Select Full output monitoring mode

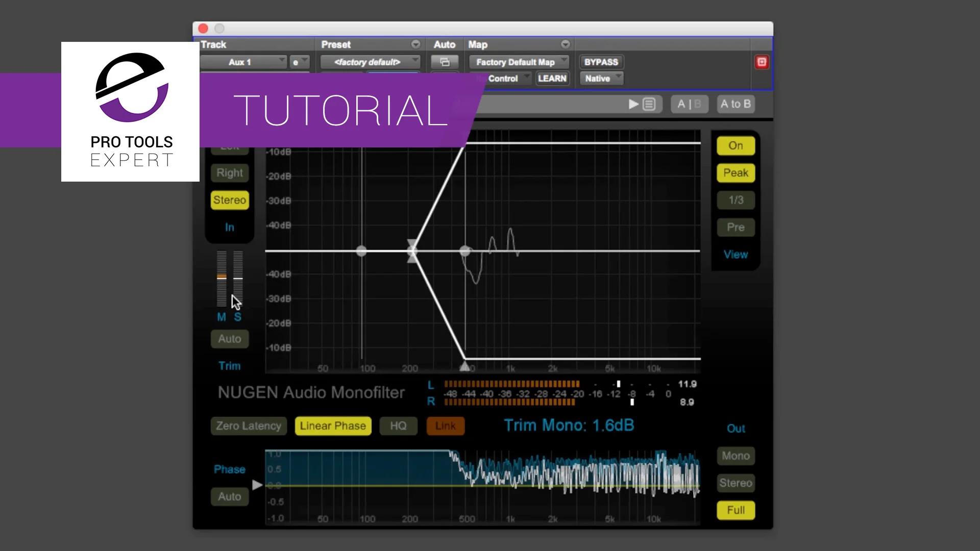(735, 510)
